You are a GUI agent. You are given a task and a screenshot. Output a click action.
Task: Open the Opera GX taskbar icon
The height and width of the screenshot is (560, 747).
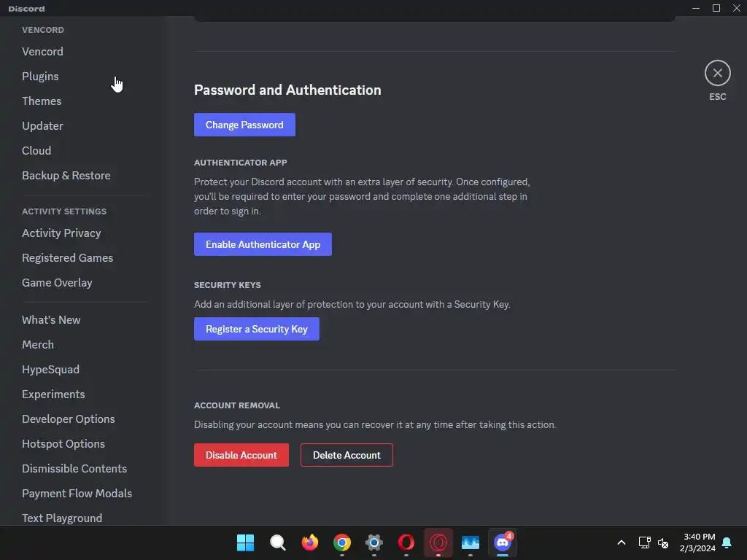pyautogui.click(x=438, y=542)
